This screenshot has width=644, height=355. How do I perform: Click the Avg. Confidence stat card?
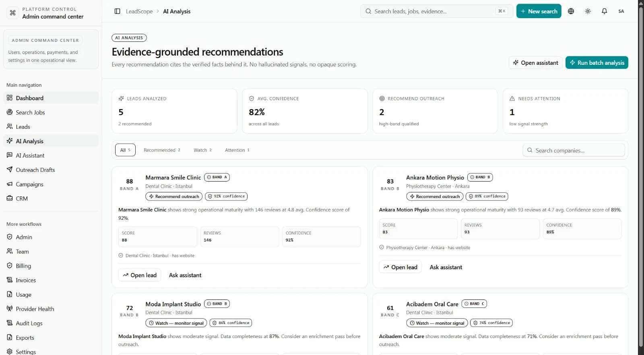305,111
